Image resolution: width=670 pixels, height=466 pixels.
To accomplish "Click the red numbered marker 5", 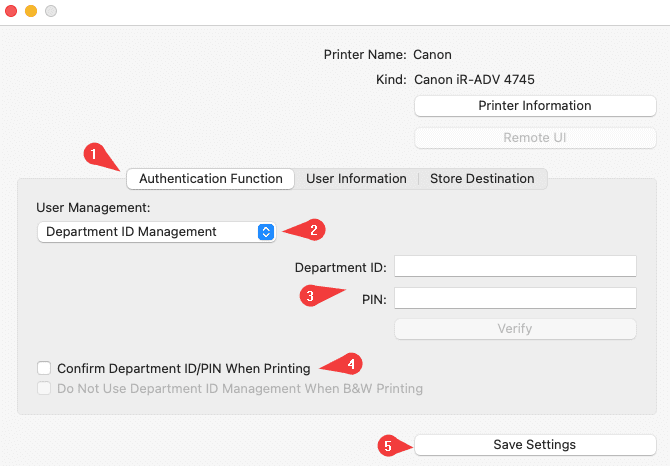I will tap(388, 446).
